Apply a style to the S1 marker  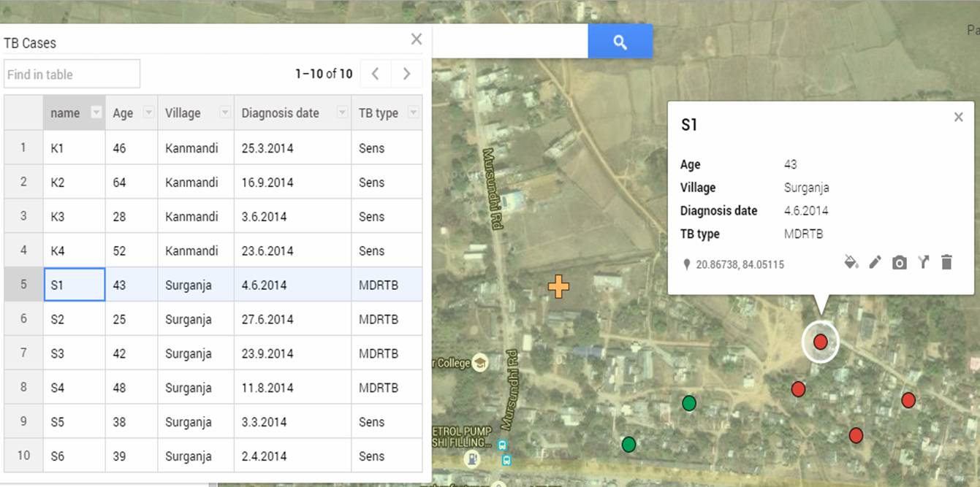(851, 261)
